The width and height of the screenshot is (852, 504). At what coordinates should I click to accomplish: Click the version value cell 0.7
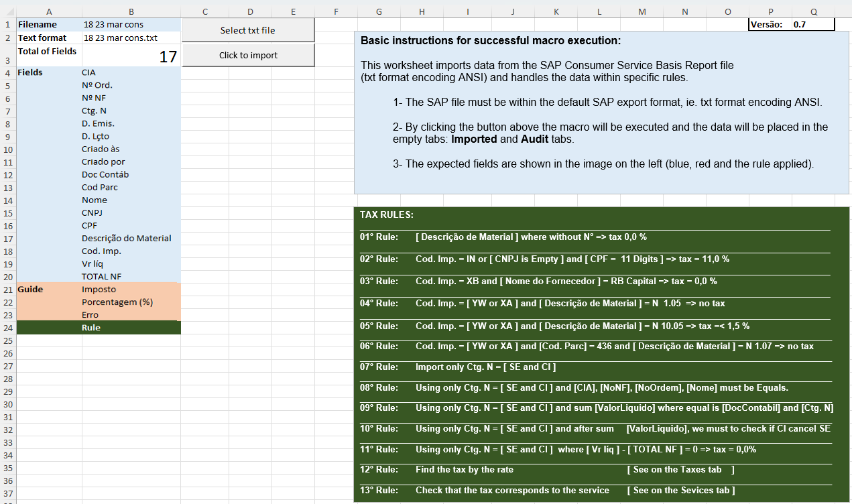813,25
